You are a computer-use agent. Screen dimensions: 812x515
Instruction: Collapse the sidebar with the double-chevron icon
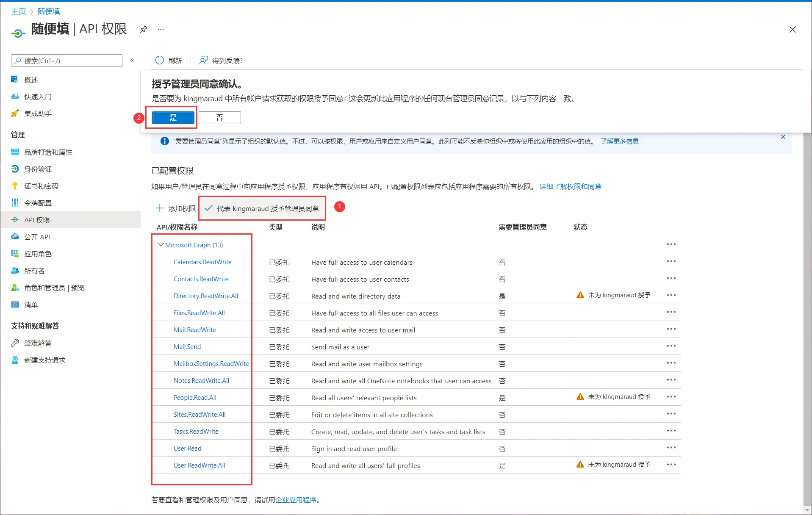pos(132,61)
